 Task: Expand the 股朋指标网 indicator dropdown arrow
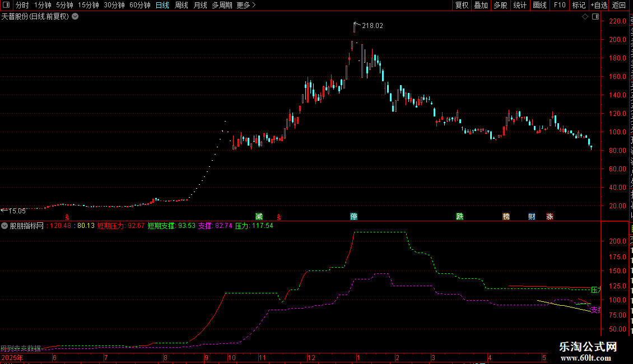click(x=4, y=226)
